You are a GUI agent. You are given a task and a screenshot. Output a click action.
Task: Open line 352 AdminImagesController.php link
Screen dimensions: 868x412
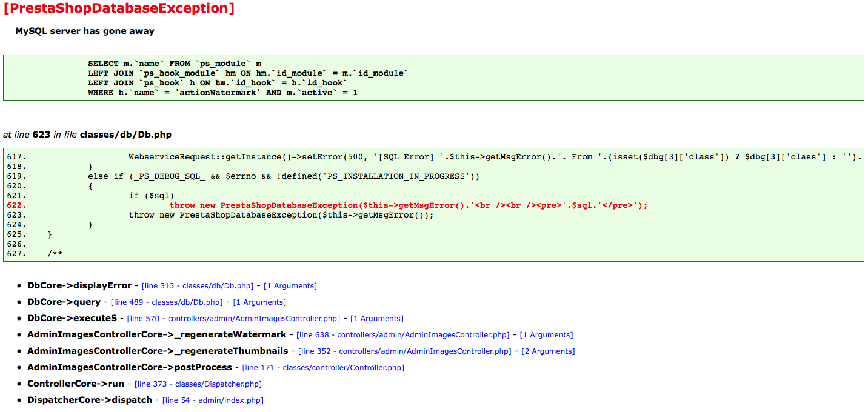405,351
